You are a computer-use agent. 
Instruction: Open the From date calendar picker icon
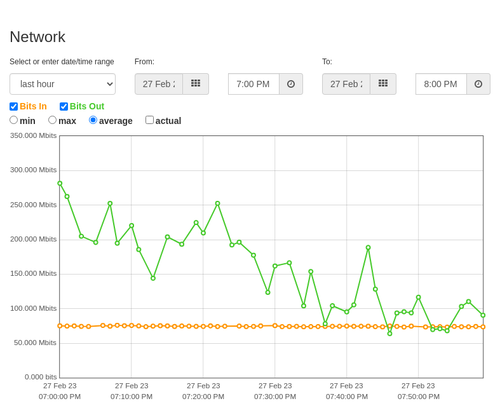click(x=196, y=84)
